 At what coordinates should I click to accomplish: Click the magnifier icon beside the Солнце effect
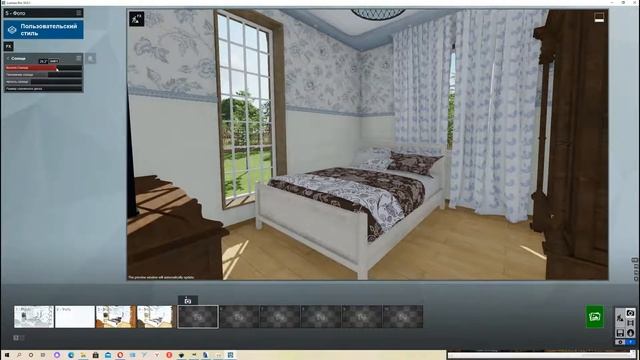click(91, 59)
